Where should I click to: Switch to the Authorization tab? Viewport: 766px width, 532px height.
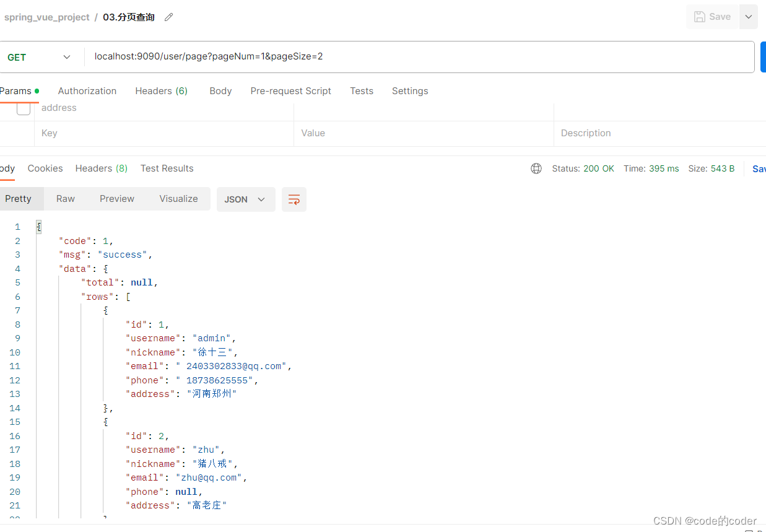tap(87, 90)
